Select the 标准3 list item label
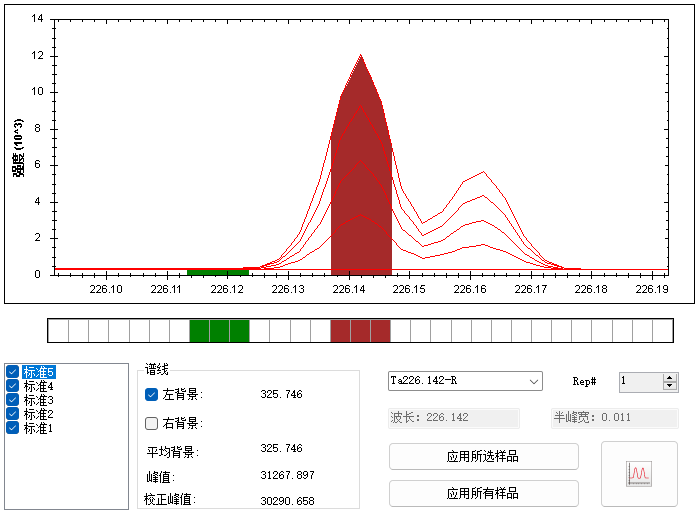 click(38, 400)
